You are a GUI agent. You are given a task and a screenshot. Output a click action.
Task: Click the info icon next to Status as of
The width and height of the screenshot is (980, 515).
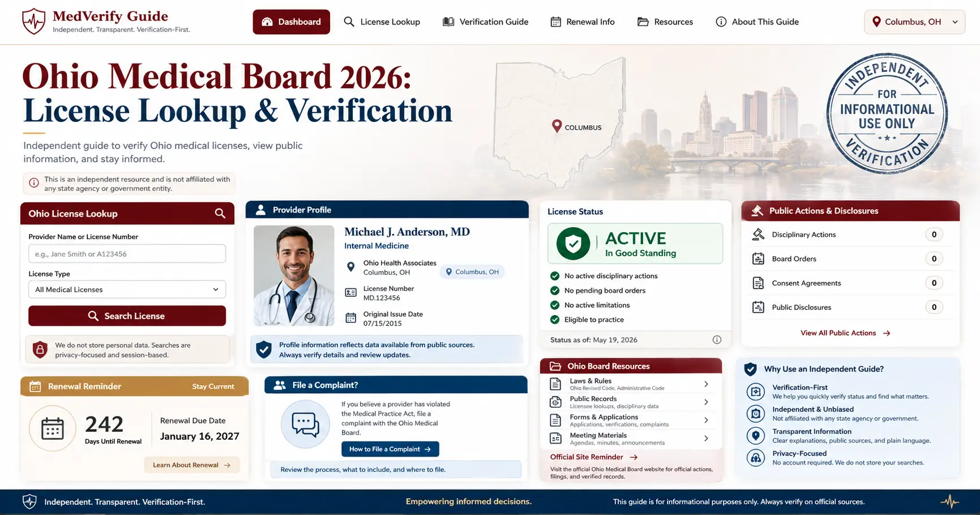pos(717,340)
